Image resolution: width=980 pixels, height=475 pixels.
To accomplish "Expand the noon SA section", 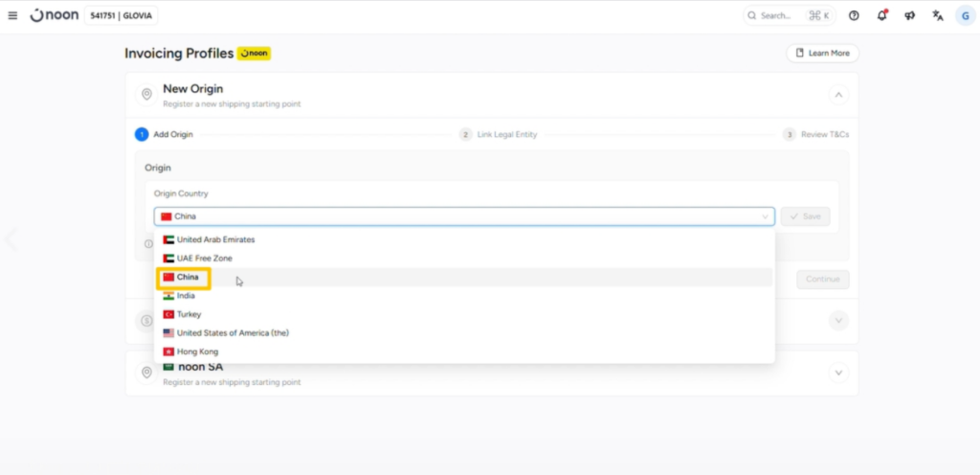I will [x=838, y=373].
